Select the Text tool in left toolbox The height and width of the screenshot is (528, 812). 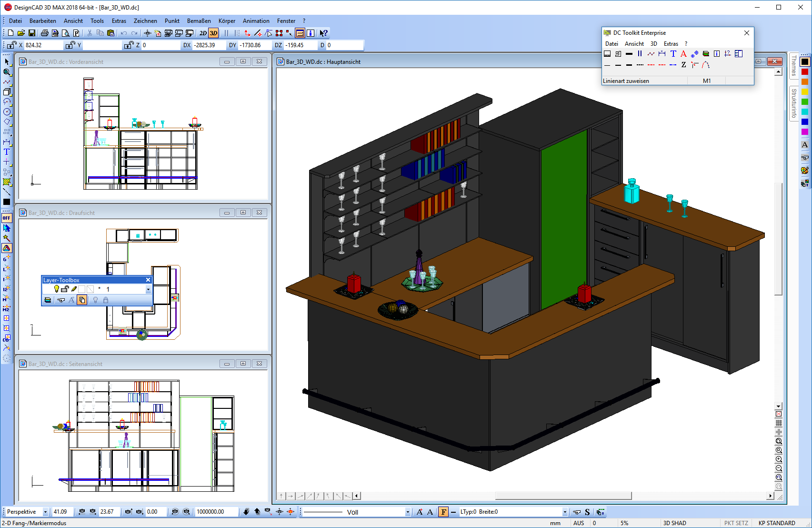pos(7,152)
